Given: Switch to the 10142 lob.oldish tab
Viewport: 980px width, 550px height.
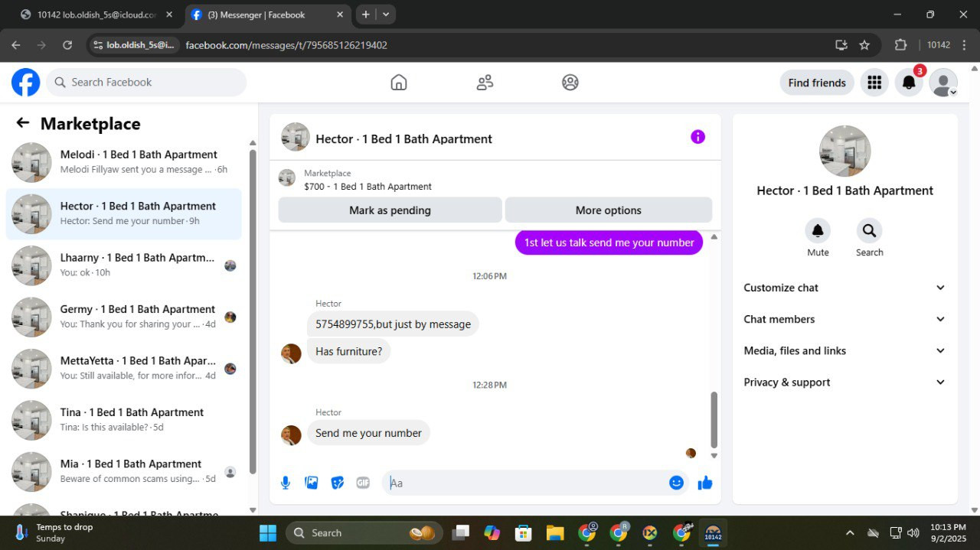Looking at the screenshot, I should pyautogui.click(x=95, y=15).
